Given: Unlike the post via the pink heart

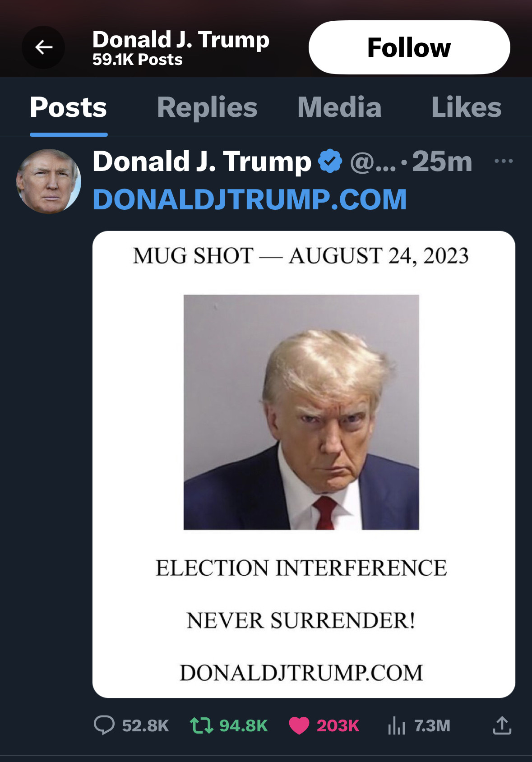Looking at the screenshot, I should pos(299,725).
